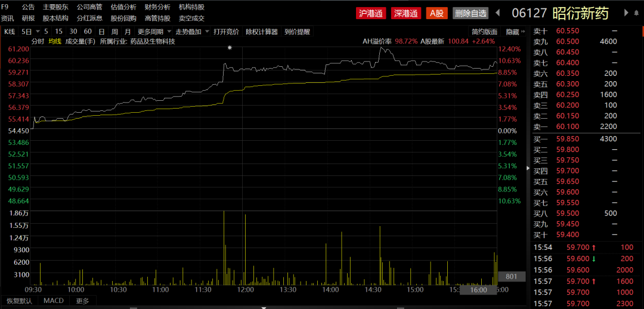Open the 公告 announcements menu

[x=29, y=7]
